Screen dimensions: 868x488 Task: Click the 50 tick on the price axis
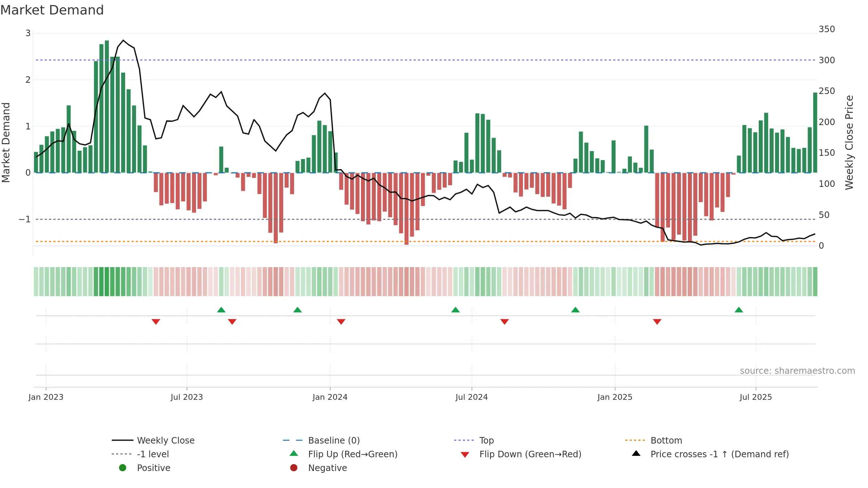pyautogui.click(x=824, y=215)
